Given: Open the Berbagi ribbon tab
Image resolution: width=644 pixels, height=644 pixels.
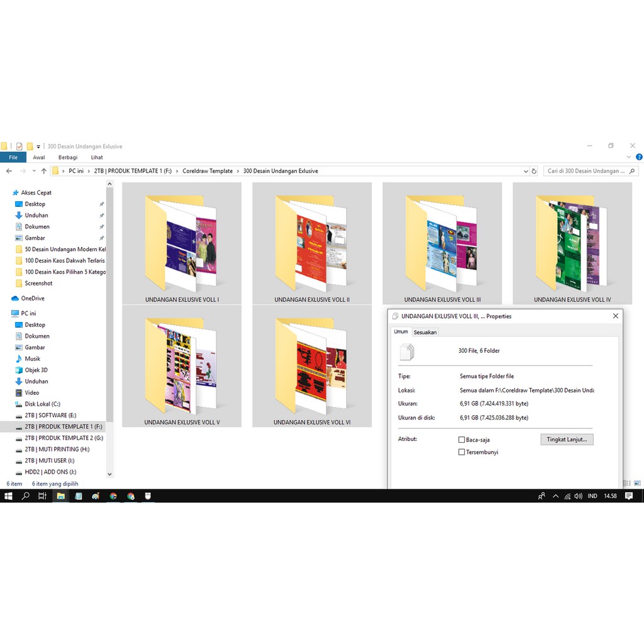Looking at the screenshot, I should tap(68, 157).
